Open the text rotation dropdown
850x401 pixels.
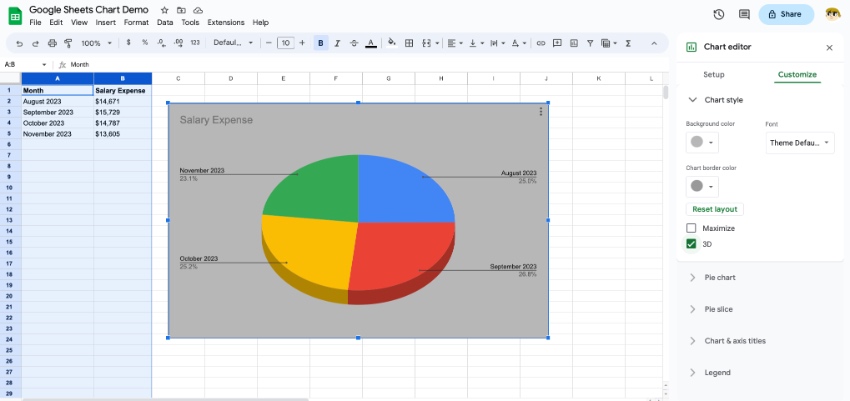[x=519, y=43]
